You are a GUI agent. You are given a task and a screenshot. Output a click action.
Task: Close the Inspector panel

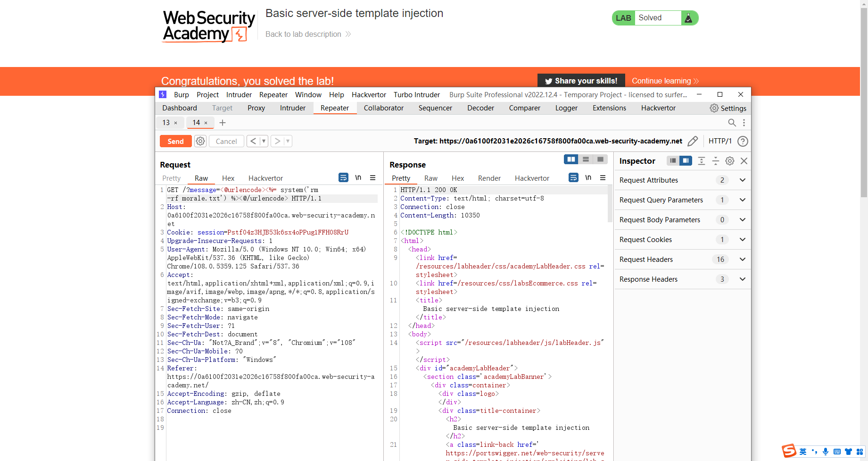[x=744, y=161]
